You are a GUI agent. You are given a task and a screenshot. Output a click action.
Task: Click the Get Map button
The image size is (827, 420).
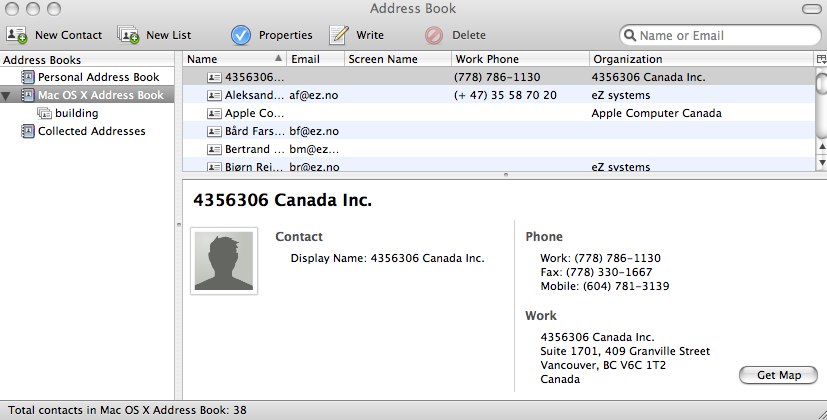pos(778,375)
